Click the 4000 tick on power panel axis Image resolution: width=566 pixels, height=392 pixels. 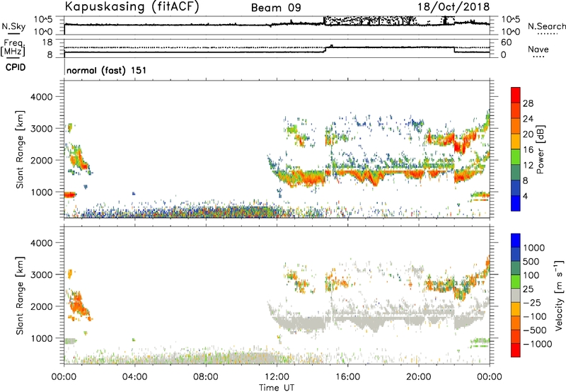(41, 97)
